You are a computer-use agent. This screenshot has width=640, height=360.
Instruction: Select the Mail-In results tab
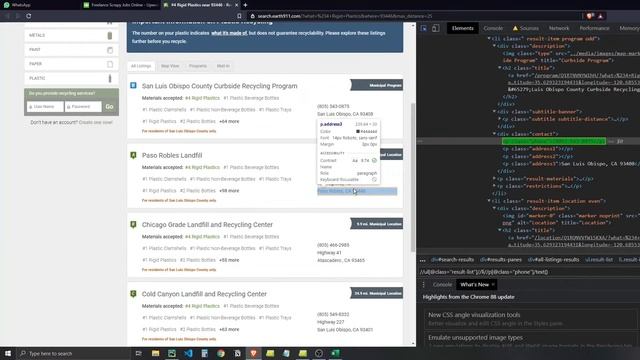coord(223,66)
